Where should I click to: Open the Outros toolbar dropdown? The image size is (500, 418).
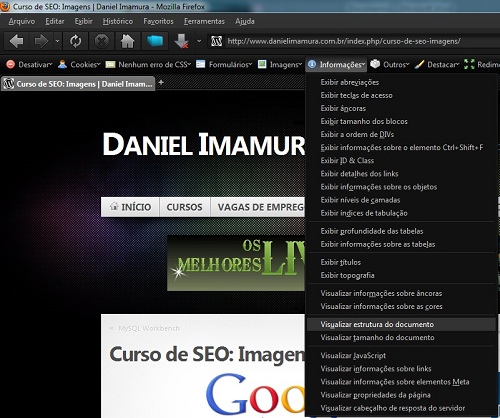click(x=389, y=64)
